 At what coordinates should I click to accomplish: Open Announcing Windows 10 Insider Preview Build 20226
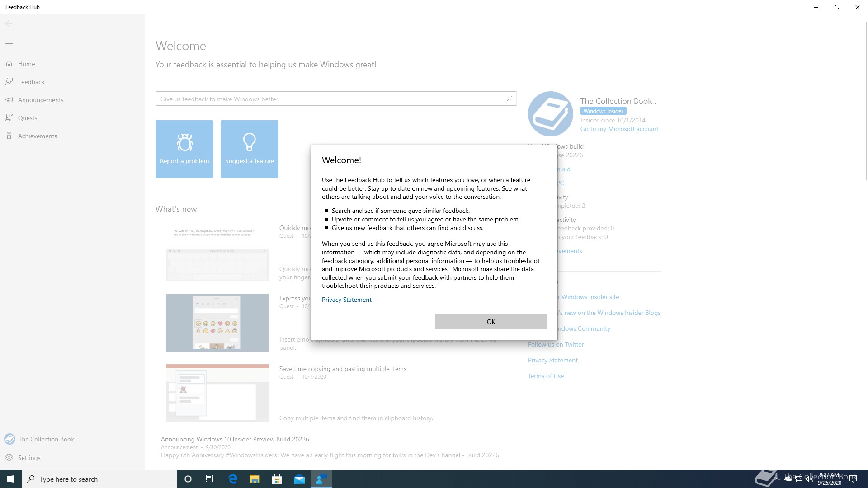click(x=235, y=440)
